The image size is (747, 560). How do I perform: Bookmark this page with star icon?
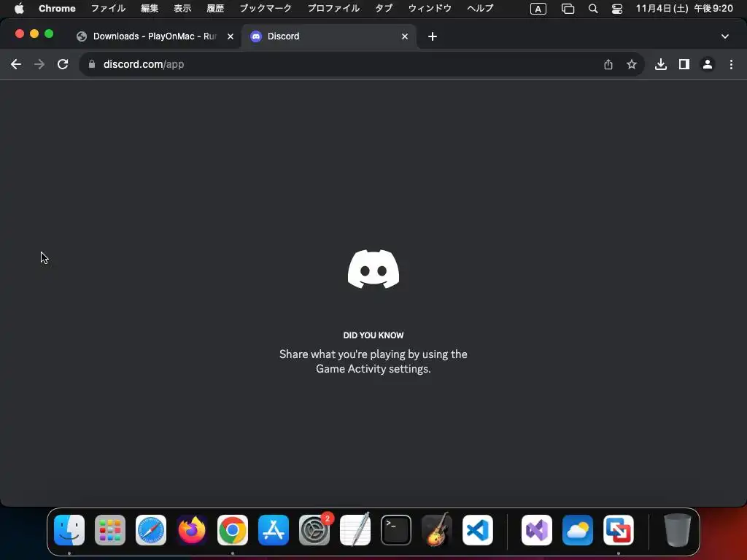(632, 64)
